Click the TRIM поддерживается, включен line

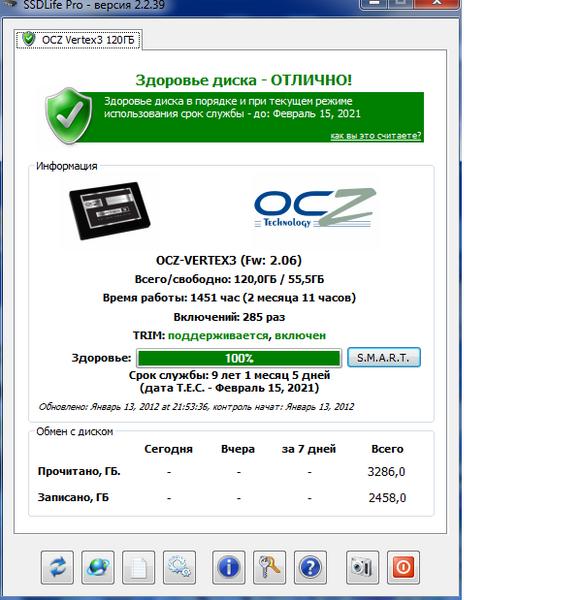click(229, 336)
